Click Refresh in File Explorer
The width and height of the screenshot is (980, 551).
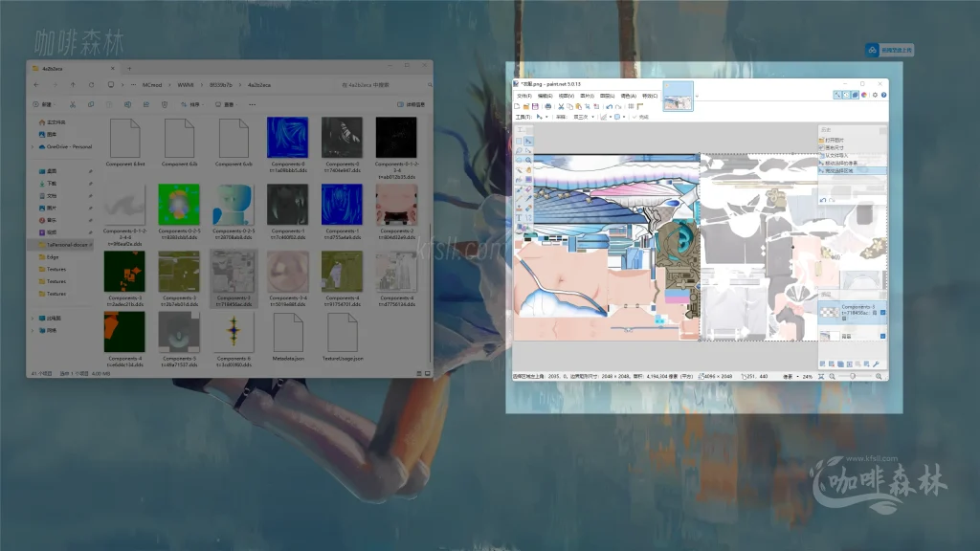91,85
